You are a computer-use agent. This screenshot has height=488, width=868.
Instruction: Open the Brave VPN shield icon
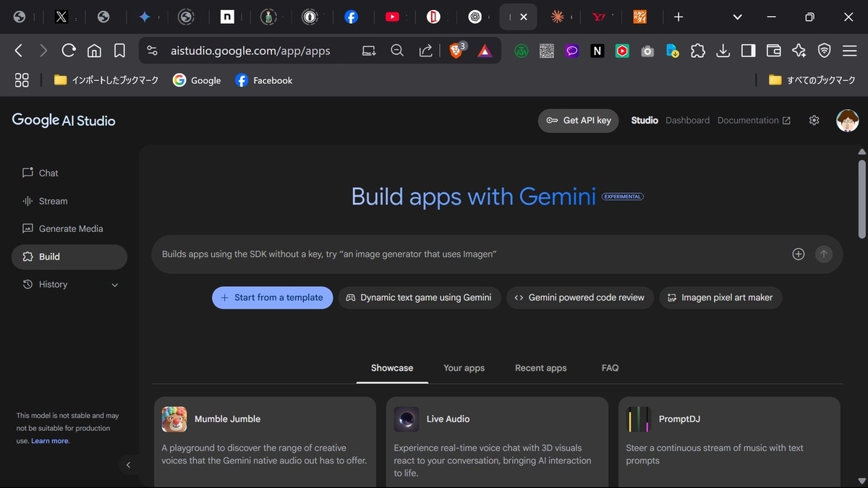[824, 51]
